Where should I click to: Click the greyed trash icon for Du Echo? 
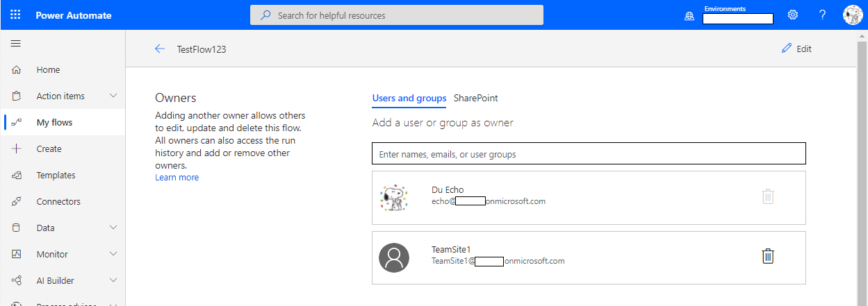768,196
